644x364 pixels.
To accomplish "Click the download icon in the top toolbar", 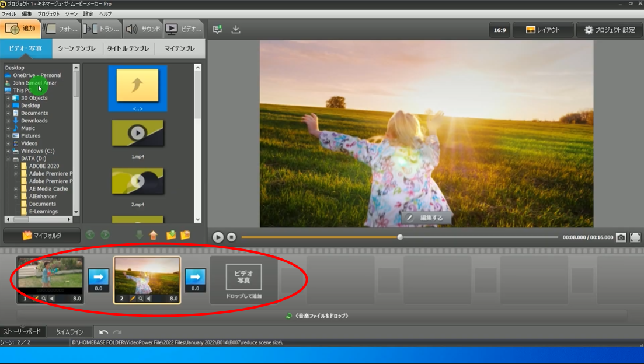I will 236,29.
